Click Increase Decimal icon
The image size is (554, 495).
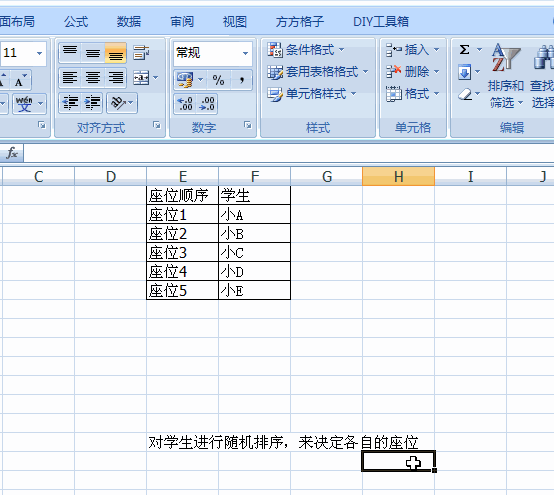pos(185,104)
